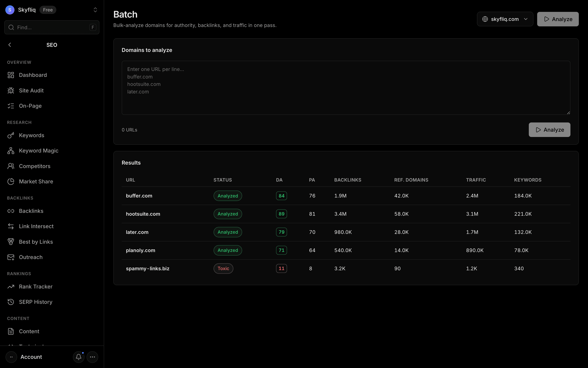Image resolution: width=588 pixels, height=368 pixels.
Task: Open notifications bell icon
Action: coord(78,357)
